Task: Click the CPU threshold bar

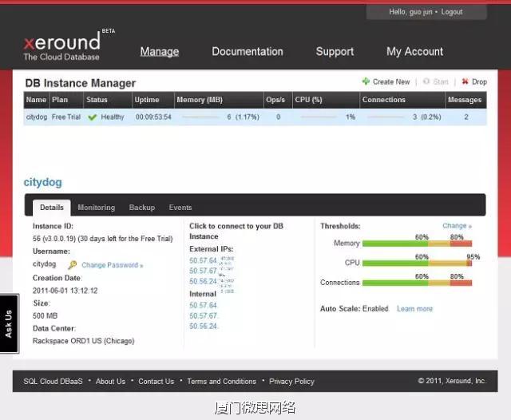Action: 417,263
